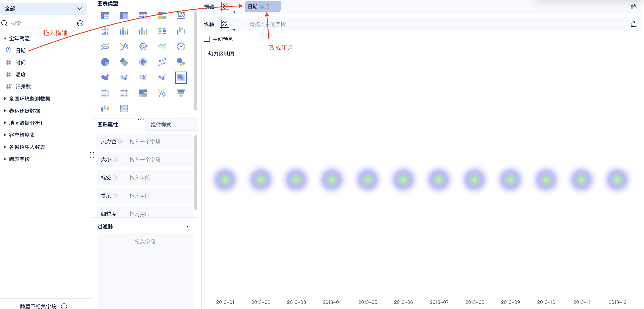
Task: Select the funnel chart type icon
Action: (x=181, y=93)
